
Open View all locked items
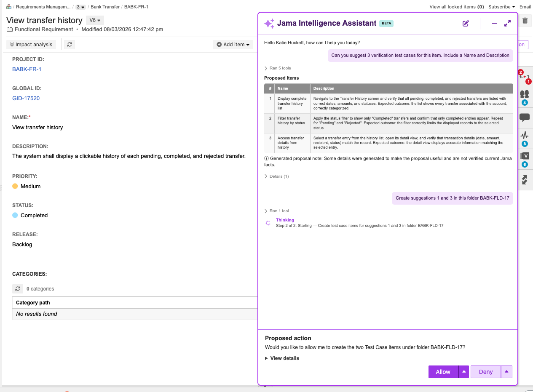(456, 7)
